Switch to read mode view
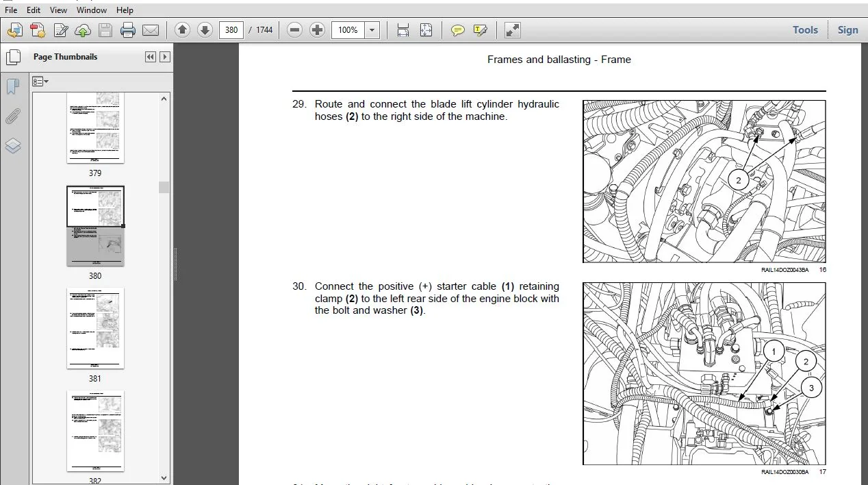The height and width of the screenshot is (485, 868). 512,30
